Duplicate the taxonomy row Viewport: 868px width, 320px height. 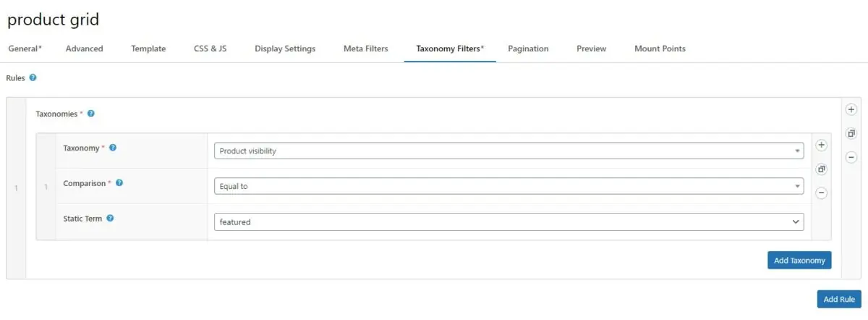point(821,169)
